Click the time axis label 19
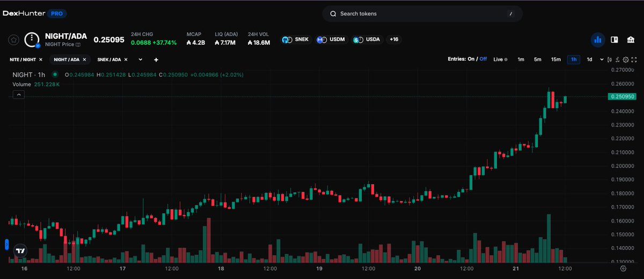The image size is (644, 279). pyautogui.click(x=319, y=268)
